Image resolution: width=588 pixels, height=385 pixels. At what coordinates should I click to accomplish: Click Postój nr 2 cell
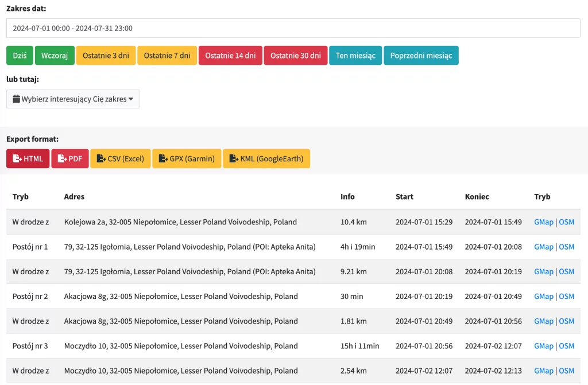[x=30, y=296]
